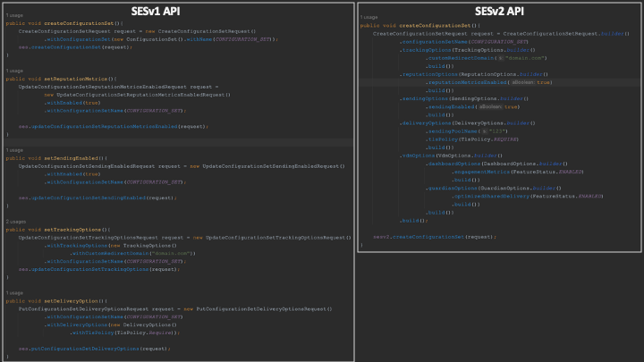
Task: Click the "SESv2 API" heading
Action: click(499, 11)
